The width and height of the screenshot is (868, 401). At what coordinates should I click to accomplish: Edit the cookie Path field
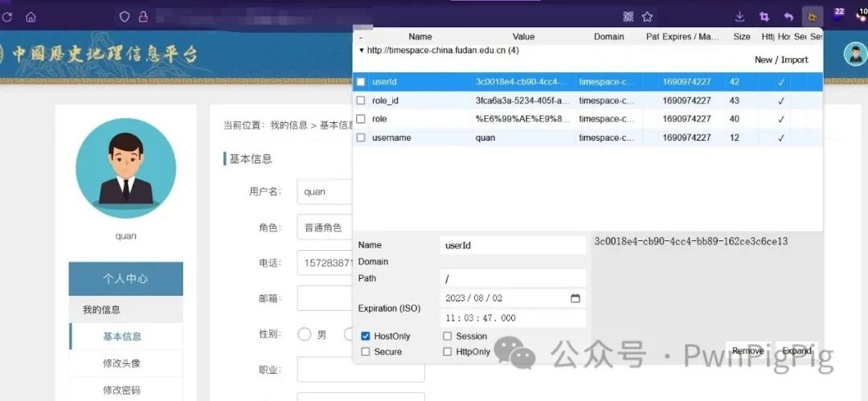point(513,278)
